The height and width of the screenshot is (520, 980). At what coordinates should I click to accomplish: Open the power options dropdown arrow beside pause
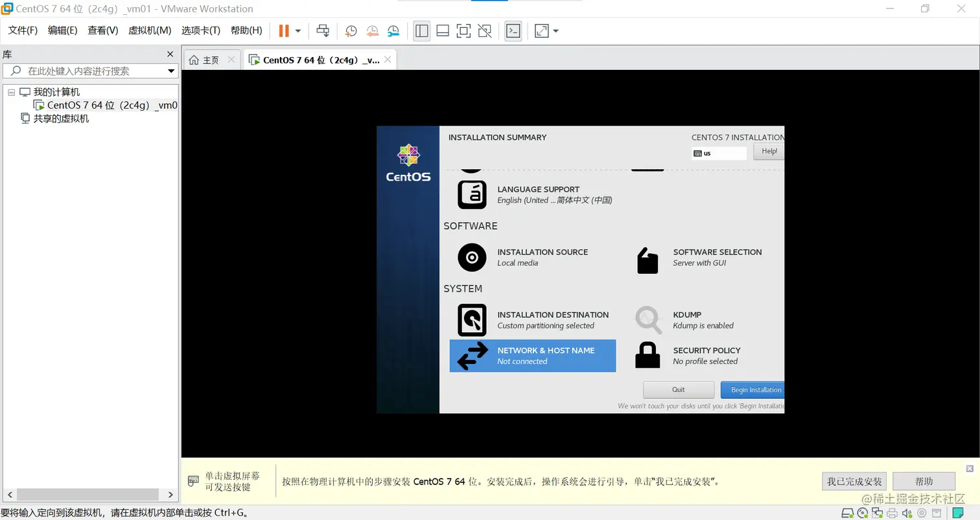click(298, 30)
